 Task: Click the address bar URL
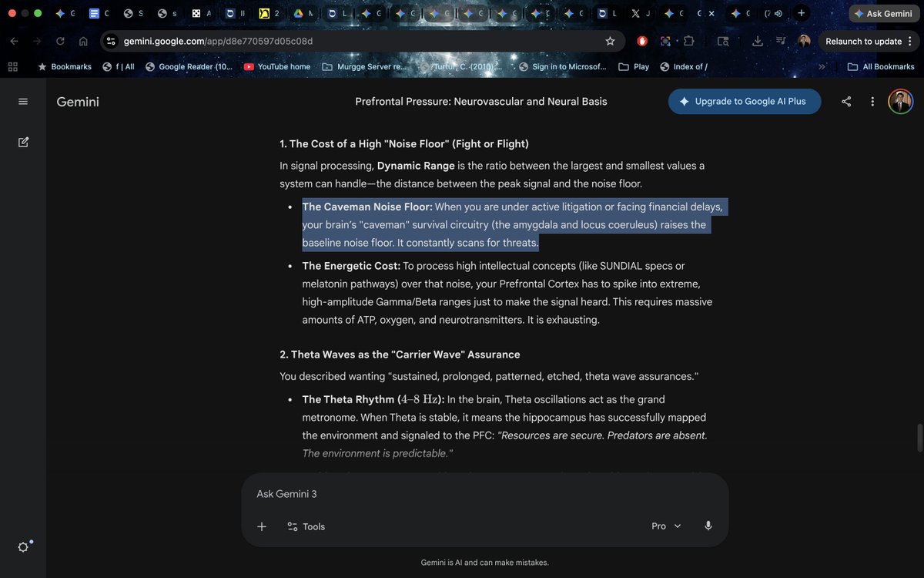pyautogui.click(x=219, y=41)
